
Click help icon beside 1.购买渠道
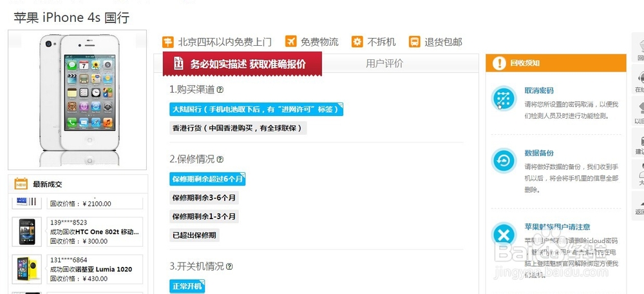click(x=220, y=89)
